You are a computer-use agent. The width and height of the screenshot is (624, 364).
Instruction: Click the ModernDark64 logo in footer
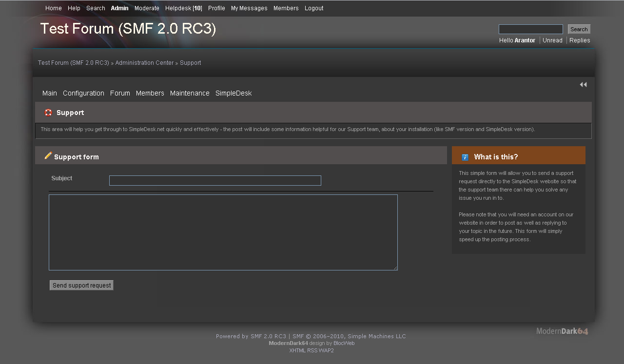coord(562,331)
